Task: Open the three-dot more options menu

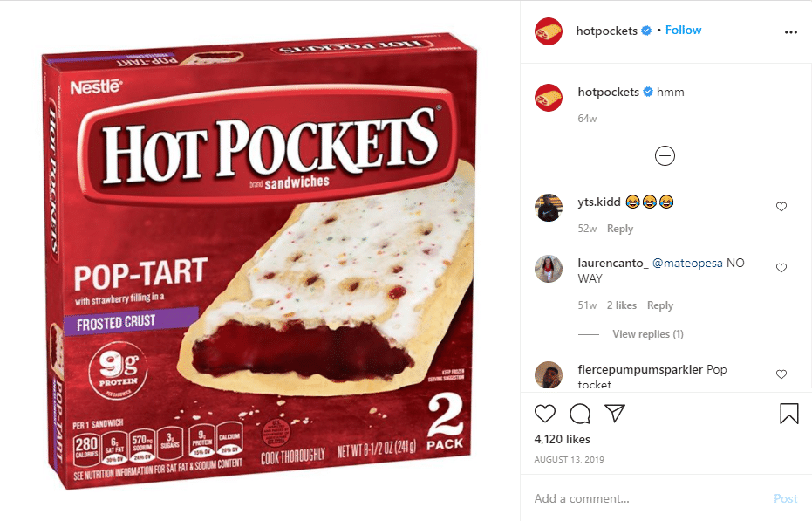Action: coord(791,32)
